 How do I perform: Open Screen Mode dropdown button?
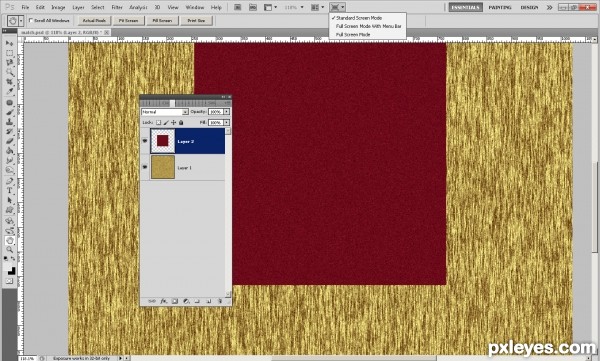tap(338, 7)
